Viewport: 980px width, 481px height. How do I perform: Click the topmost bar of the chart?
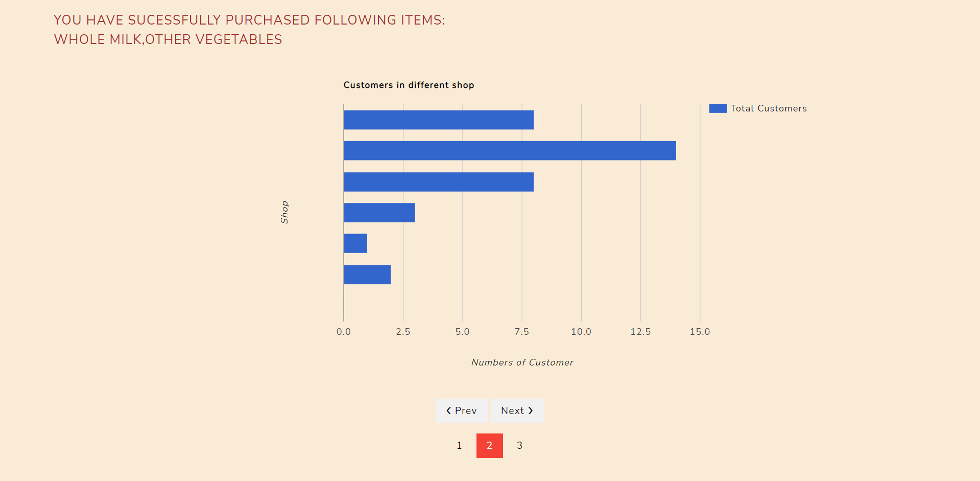(438, 120)
